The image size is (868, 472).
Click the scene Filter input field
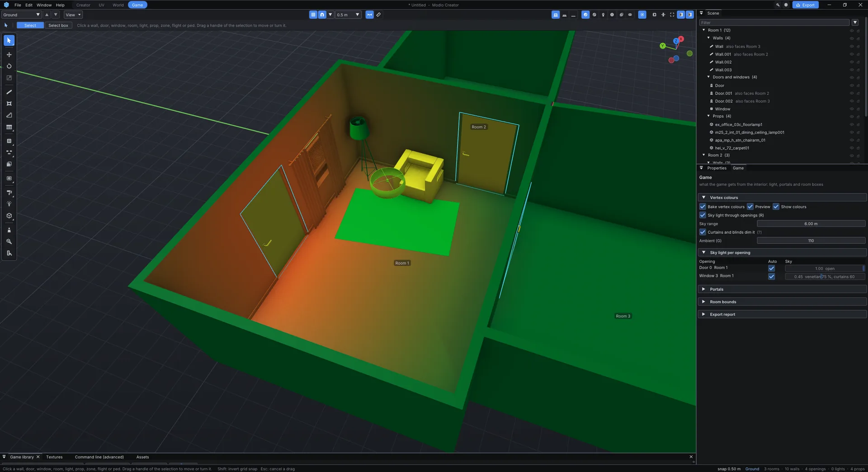[774, 23]
